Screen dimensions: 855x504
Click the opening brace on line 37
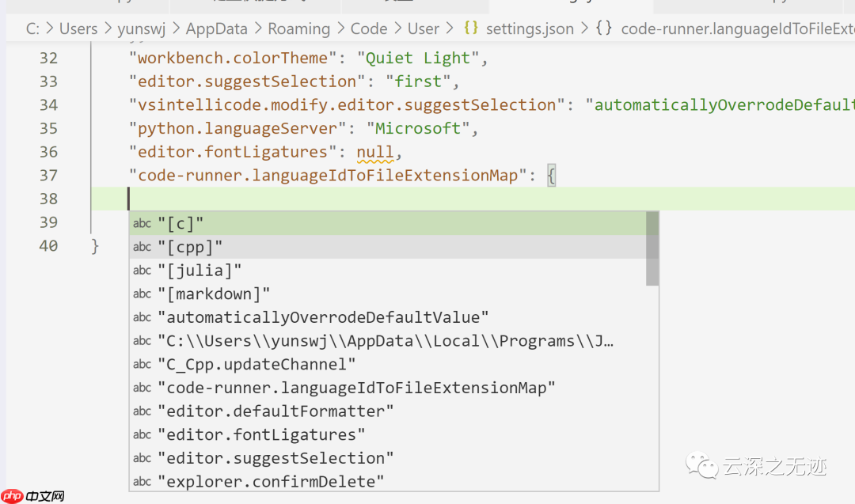click(551, 176)
